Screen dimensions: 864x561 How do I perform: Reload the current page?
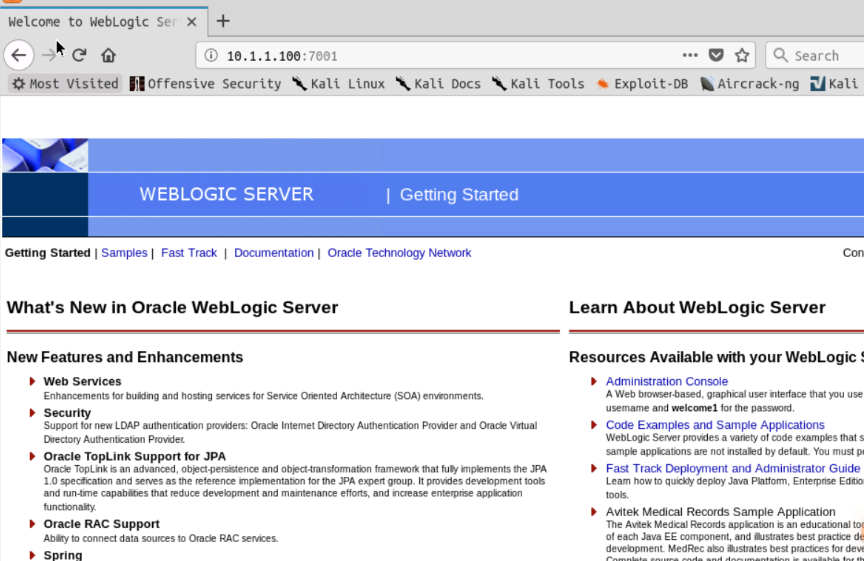click(x=79, y=55)
